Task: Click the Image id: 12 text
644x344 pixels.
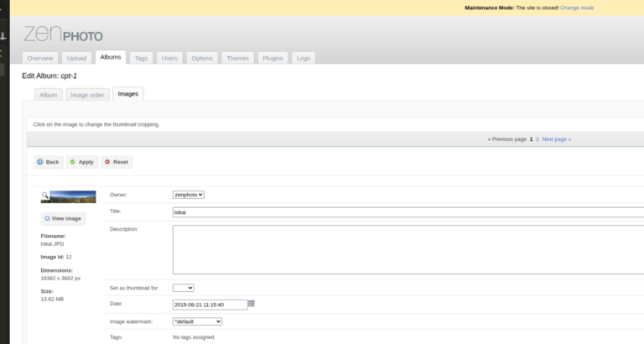Action: coord(56,257)
